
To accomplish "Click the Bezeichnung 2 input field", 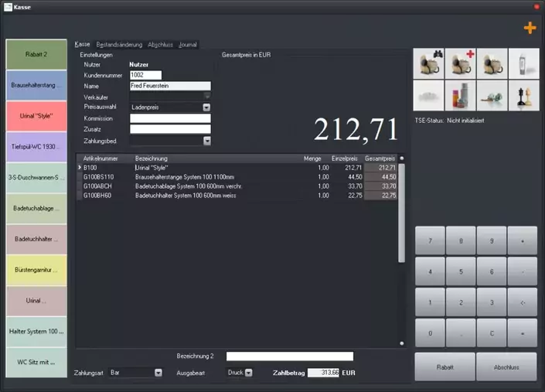I will click(290, 356).
